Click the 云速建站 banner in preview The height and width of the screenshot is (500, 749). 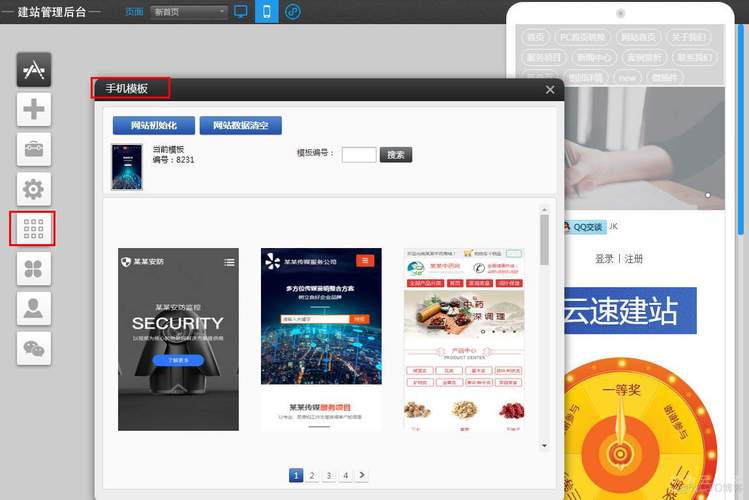(x=630, y=310)
